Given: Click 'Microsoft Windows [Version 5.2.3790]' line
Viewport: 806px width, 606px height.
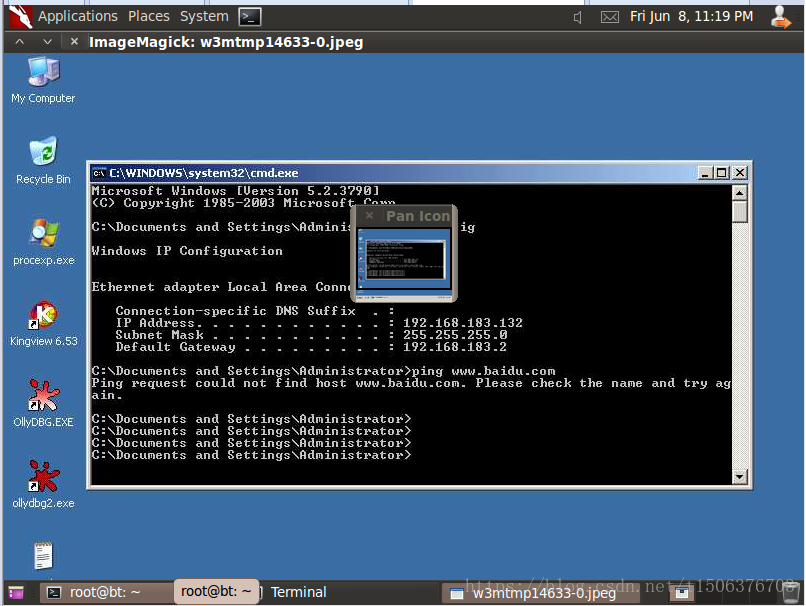Looking at the screenshot, I should click(235, 191).
